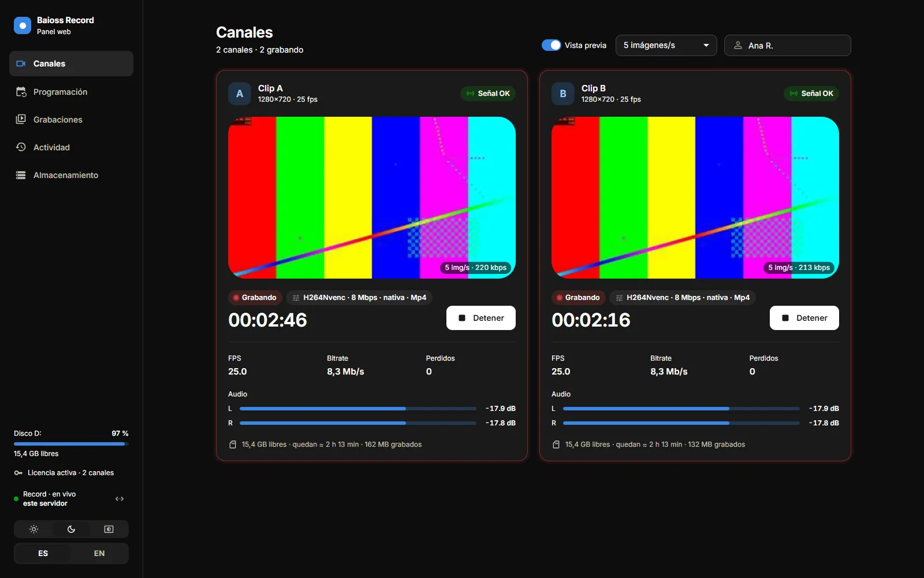Click the Señal OK signal badge on Clip A
Screen dimensions: 924x578
[488, 94]
